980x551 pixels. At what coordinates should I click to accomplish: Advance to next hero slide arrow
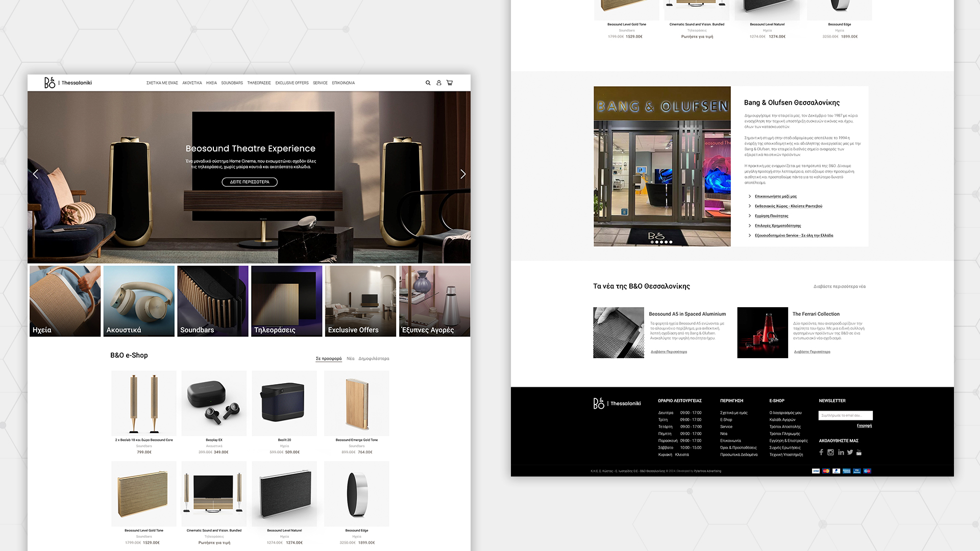click(463, 174)
